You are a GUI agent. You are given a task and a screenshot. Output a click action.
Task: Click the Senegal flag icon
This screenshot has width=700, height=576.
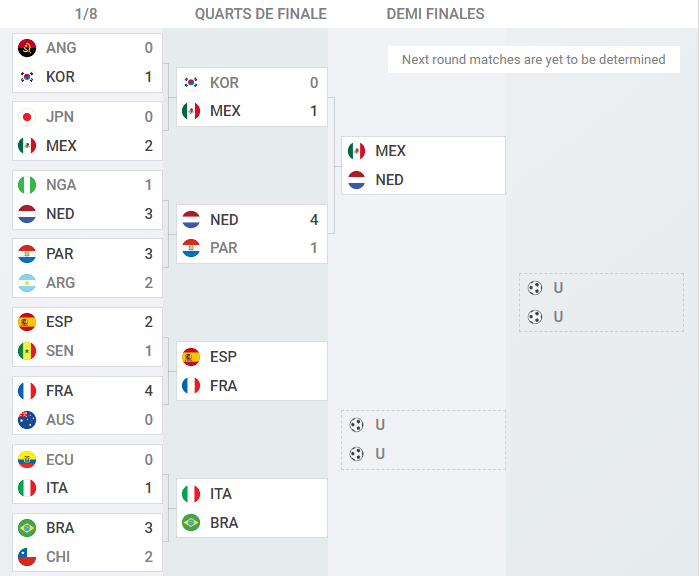(x=27, y=351)
